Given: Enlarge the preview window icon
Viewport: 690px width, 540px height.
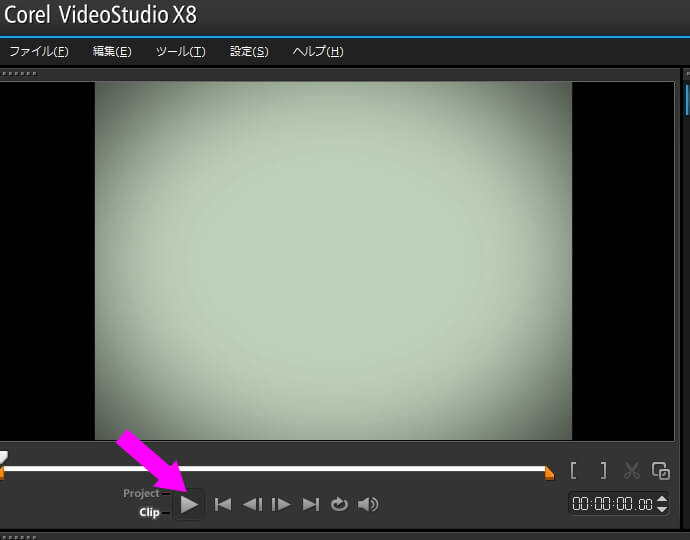Looking at the screenshot, I should point(661,470).
